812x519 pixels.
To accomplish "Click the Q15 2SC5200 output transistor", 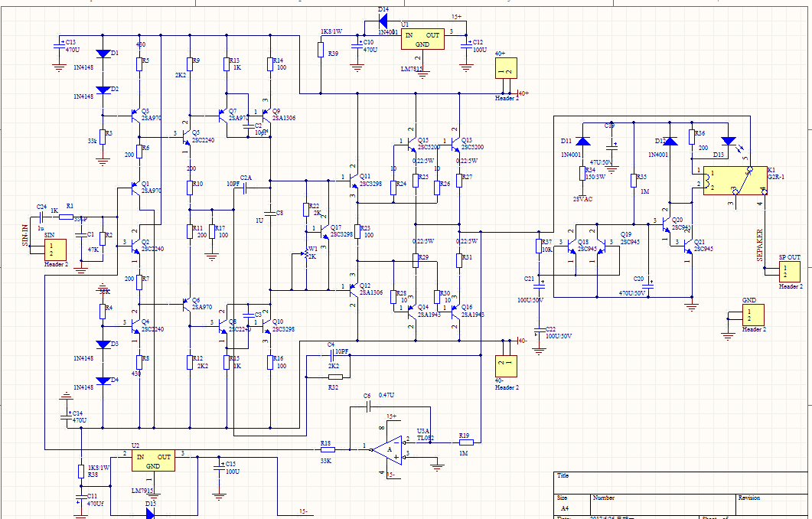I will point(411,144).
